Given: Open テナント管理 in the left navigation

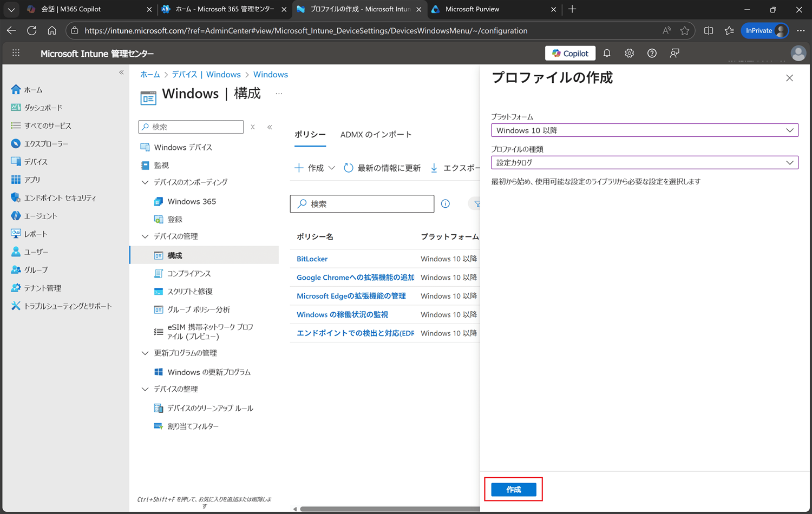Looking at the screenshot, I should coord(36,288).
